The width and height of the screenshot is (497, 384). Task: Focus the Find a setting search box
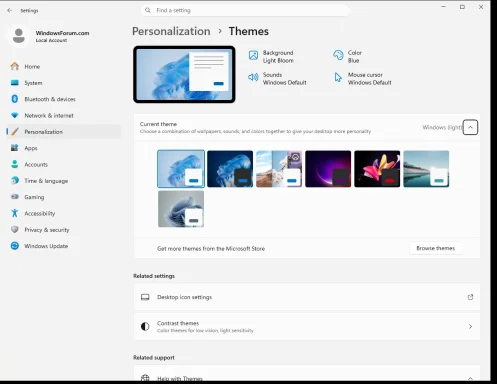click(246, 10)
